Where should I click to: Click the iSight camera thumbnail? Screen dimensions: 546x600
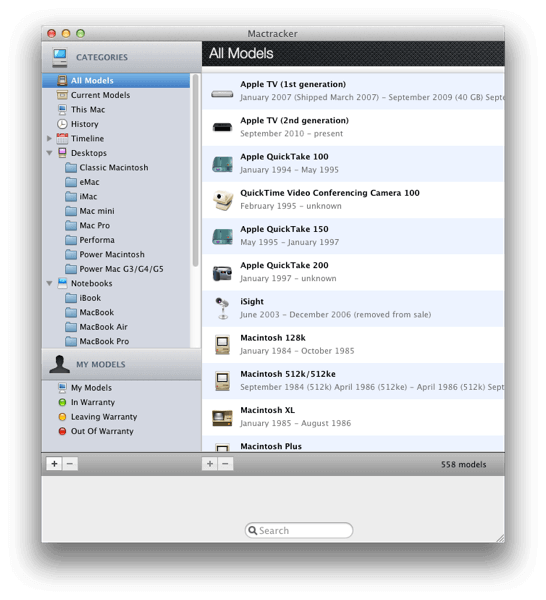pos(222,308)
